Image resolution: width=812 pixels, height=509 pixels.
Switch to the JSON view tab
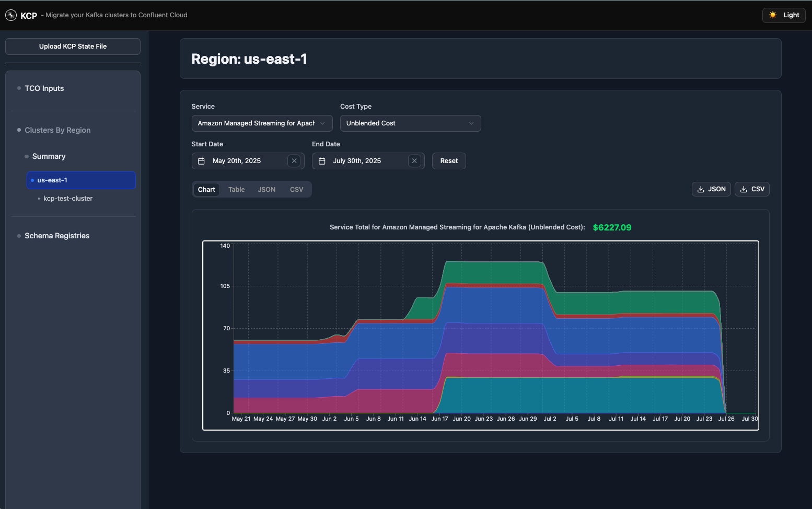[x=266, y=190]
